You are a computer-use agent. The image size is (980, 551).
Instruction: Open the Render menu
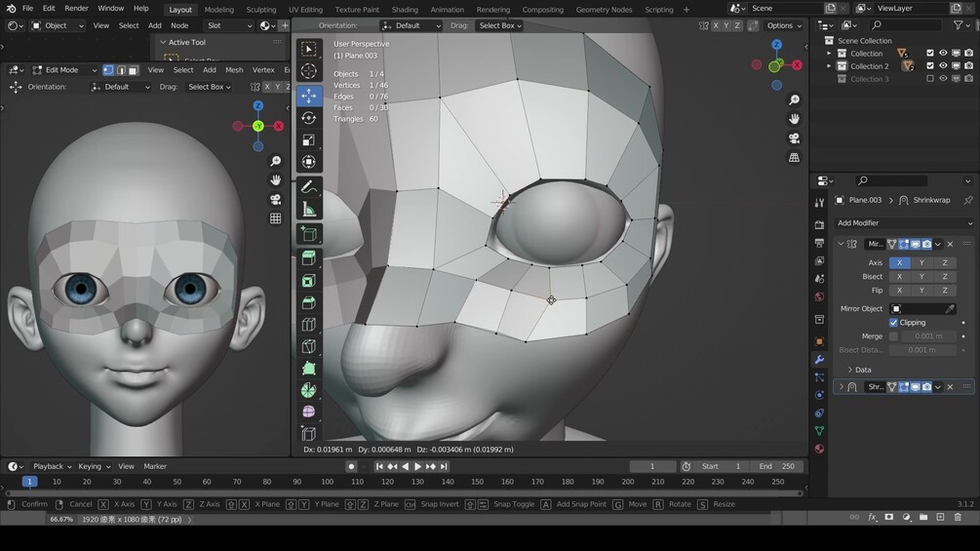[76, 9]
